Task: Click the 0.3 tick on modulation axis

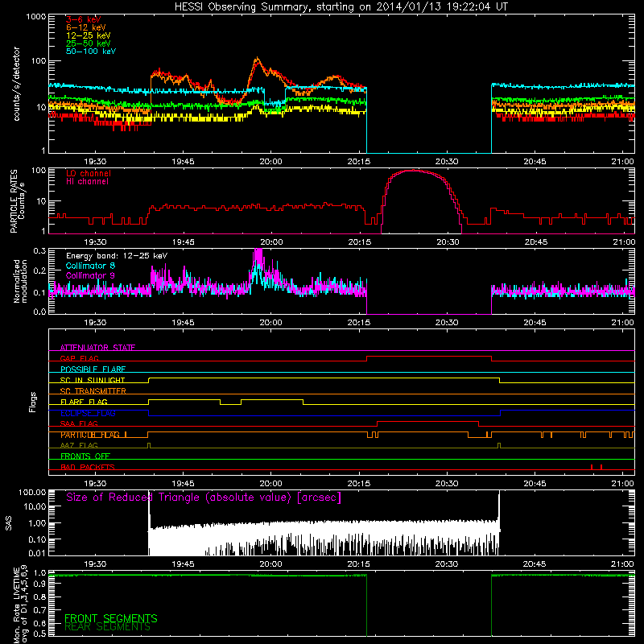Action: pyautogui.click(x=39, y=250)
